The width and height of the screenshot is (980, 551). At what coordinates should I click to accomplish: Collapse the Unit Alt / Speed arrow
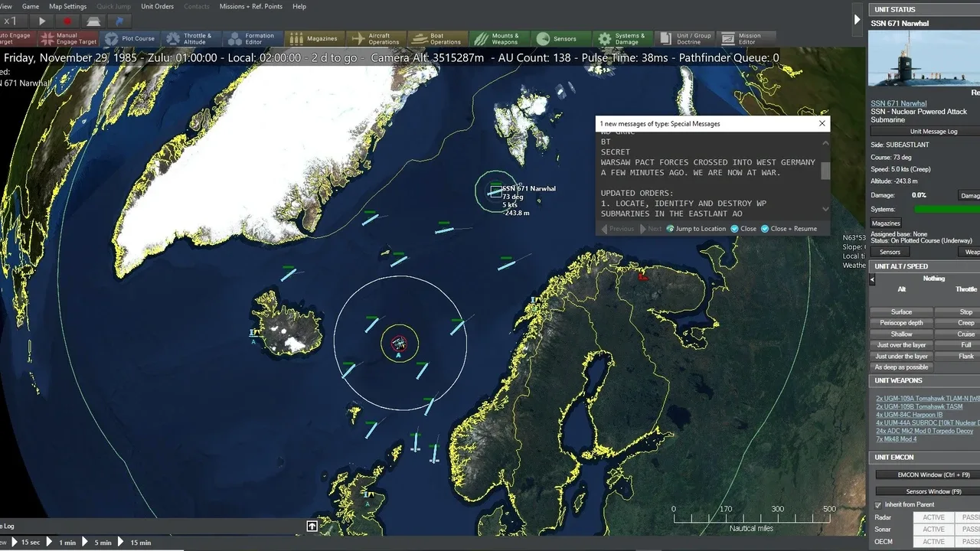click(x=872, y=280)
